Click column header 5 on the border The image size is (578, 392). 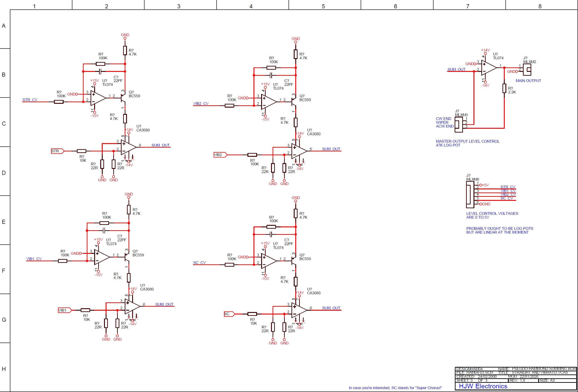[x=323, y=6]
